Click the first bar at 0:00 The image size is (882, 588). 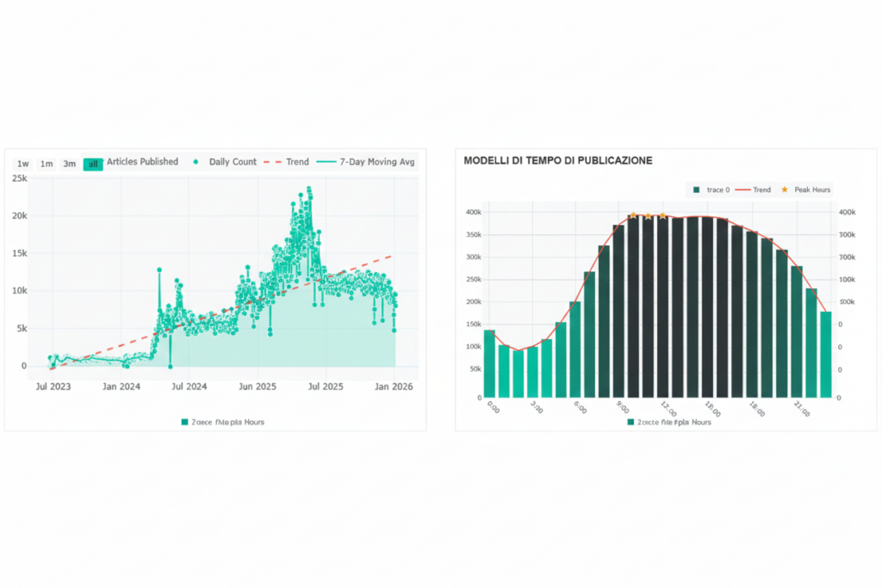coord(489,363)
